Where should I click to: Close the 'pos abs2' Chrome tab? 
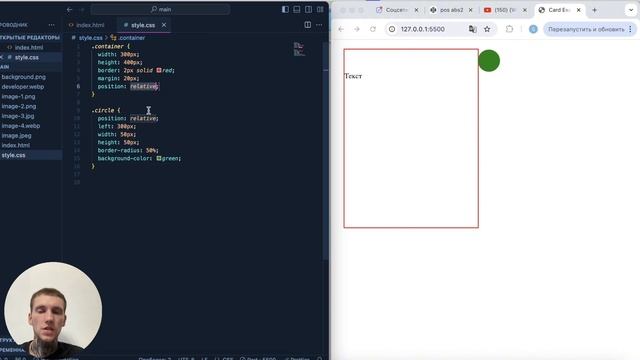pos(470,10)
